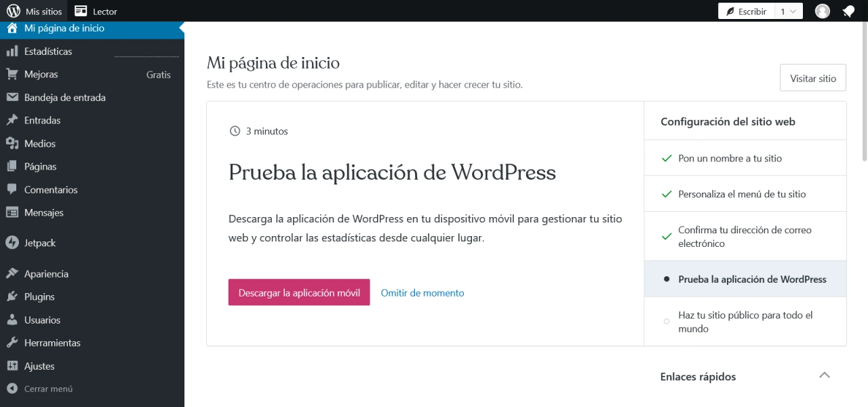868x407 pixels.
Task: Open the notifications bell icon
Action: 848,11
